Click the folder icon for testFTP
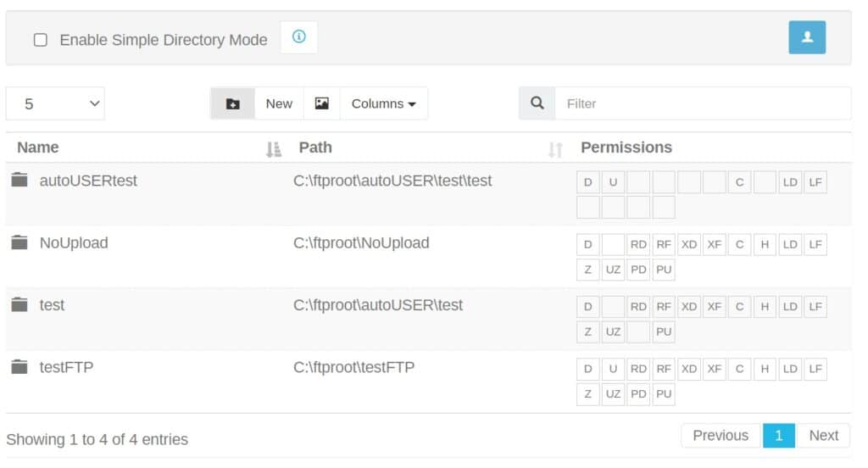 (x=19, y=366)
